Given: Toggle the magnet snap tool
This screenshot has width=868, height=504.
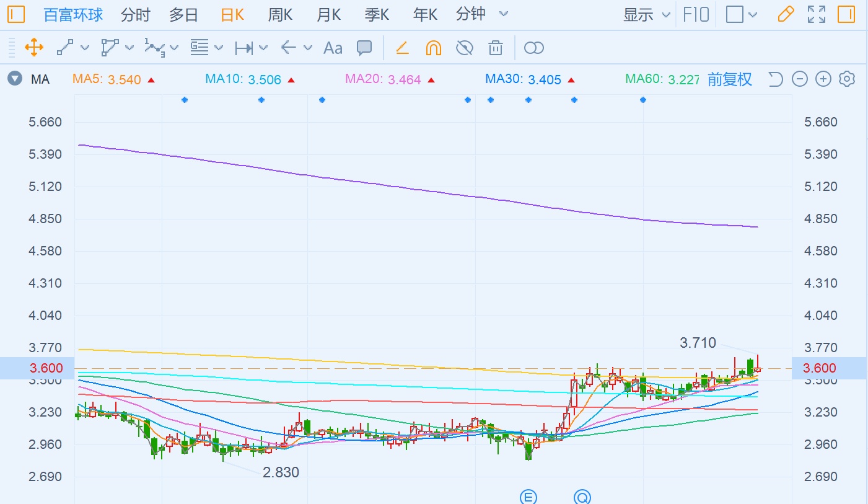Looking at the screenshot, I should point(434,48).
